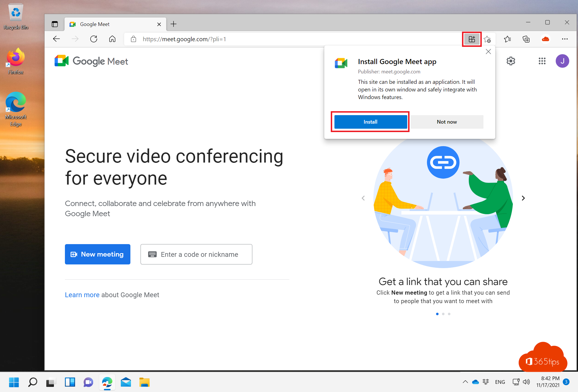Open the Settings and more menu
Screen dimensions: 578x392
[x=565, y=39]
